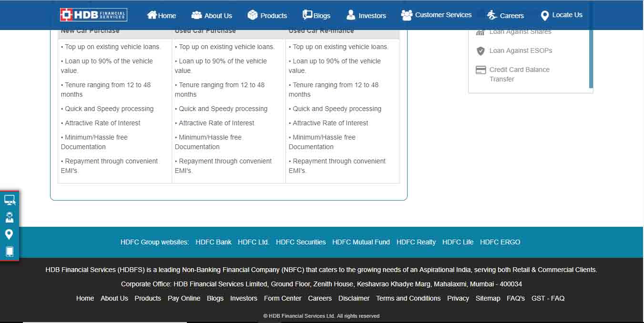Click "Minimum/Hassle free Documentation" in the last column

[322, 142]
